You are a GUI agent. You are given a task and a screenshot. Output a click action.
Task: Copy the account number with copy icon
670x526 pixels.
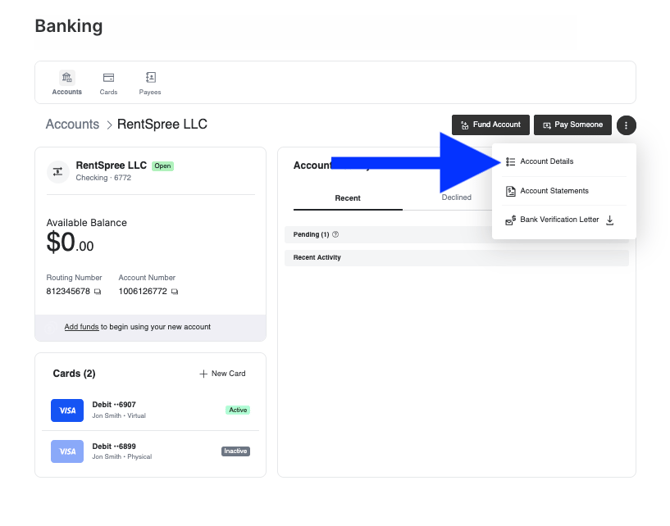point(174,292)
